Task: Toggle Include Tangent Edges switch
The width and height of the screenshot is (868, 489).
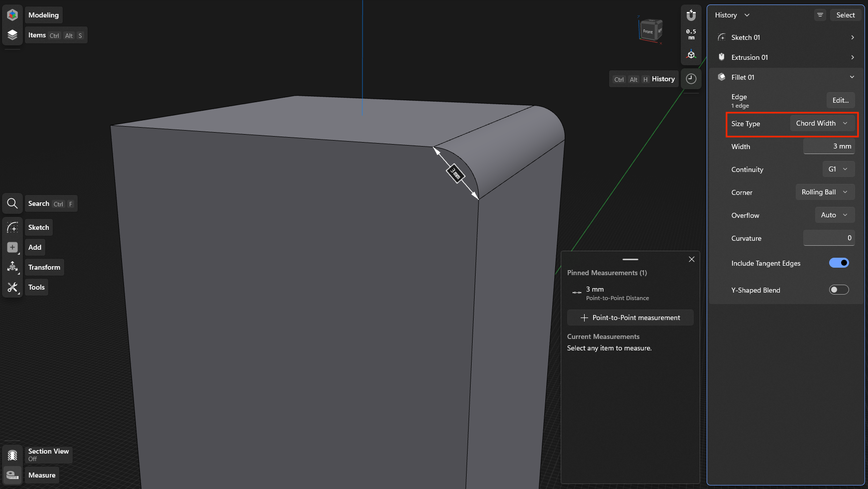Action: pos(839,263)
